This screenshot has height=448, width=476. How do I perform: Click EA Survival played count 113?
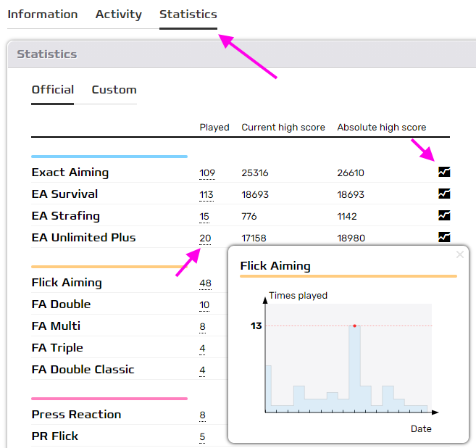tap(207, 195)
